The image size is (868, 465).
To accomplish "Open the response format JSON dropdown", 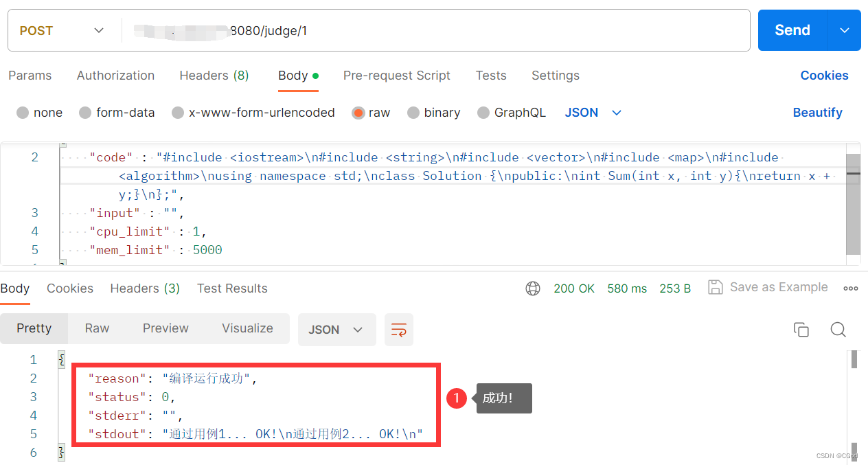I will [x=336, y=330].
